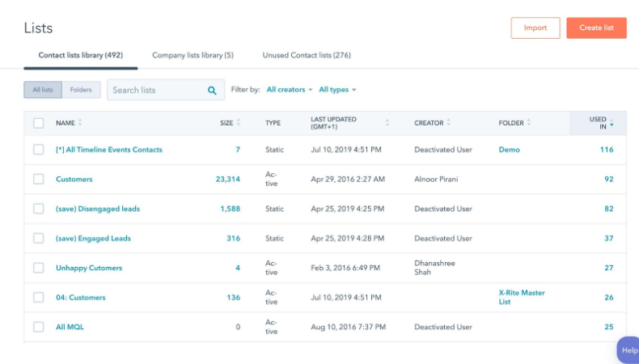Click size 1,588 for Disengaged leads
Image resolution: width=639 pixels, height=364 pixels.
click(231, 209)
